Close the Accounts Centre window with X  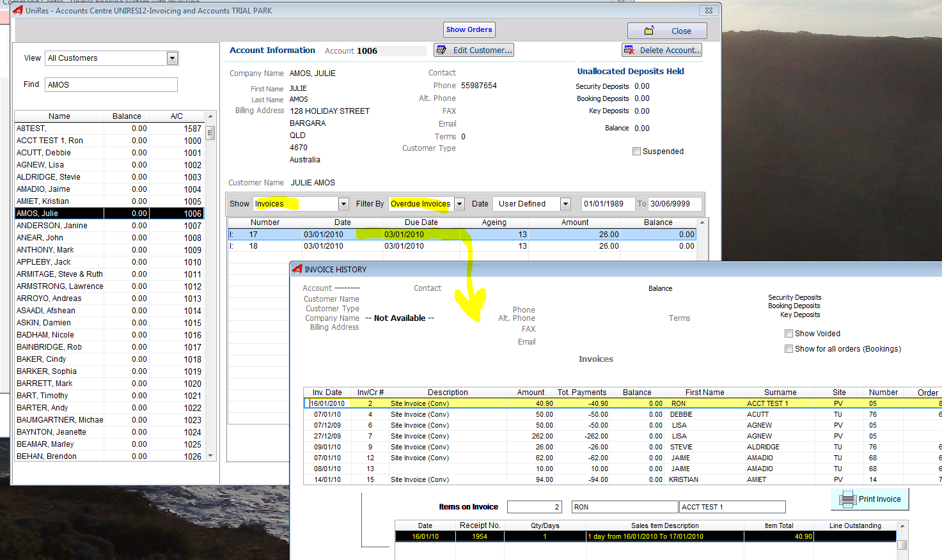(709, 10)
